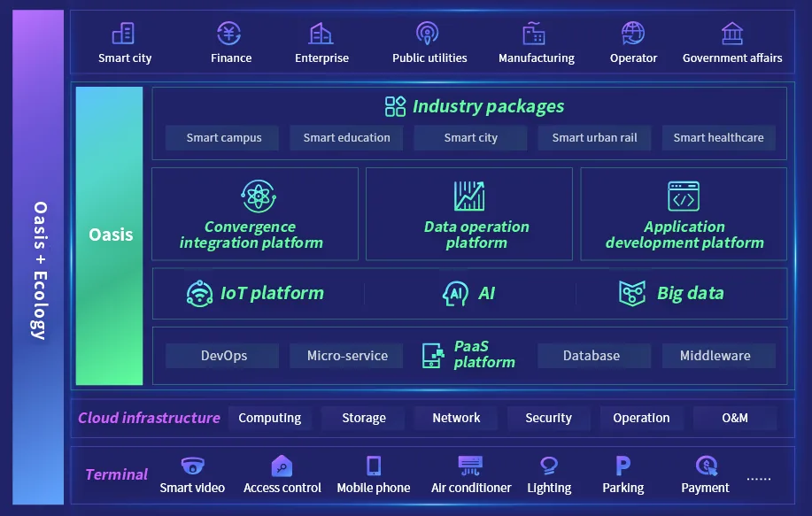This screenshot has width=812, height=516.
Task: Select the Smart campus package
Action: (222, 138)
